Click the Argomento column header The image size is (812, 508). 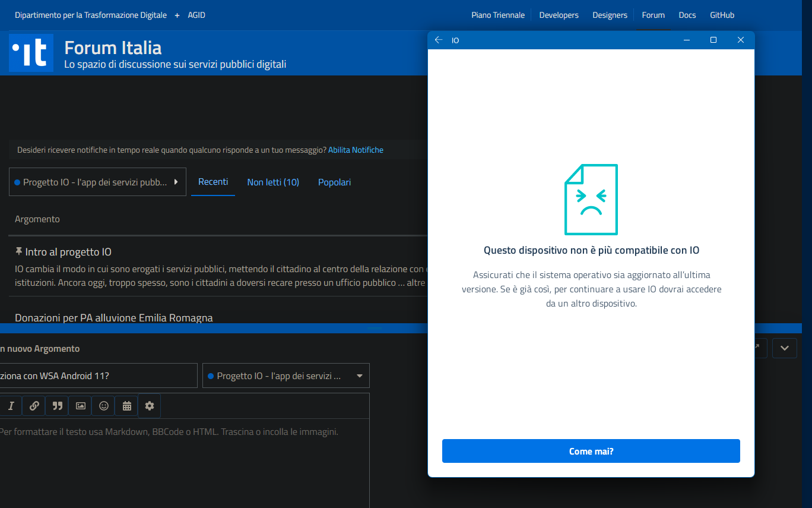[x=37, y=219]
